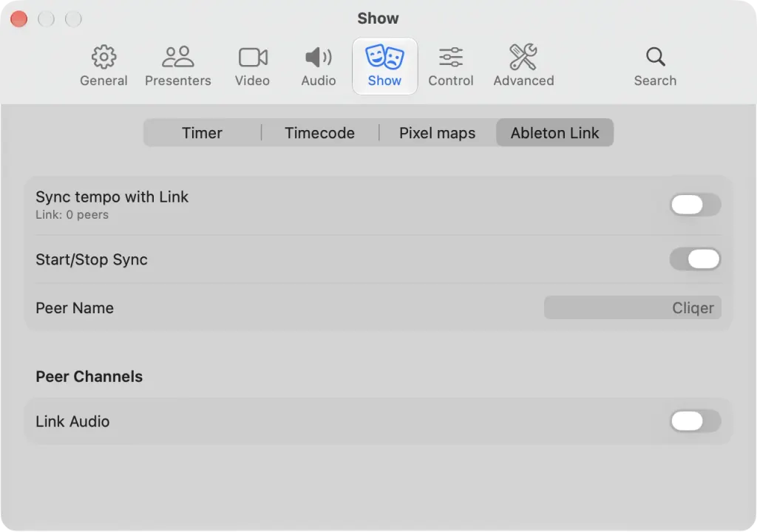Switch to the Timecode tab
This screenshot has height=532, width=757.
tap(319, 133)
